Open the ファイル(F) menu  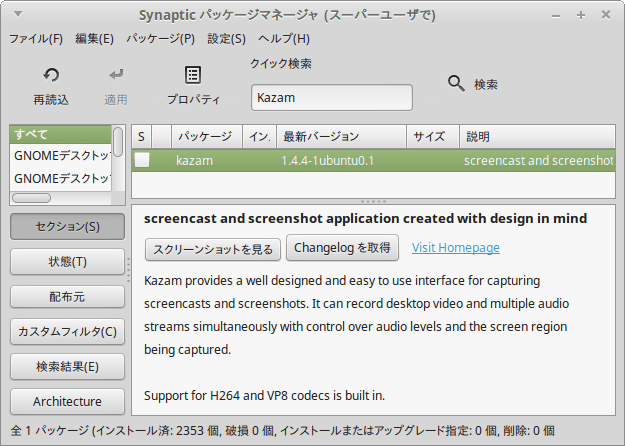[36, 39]
